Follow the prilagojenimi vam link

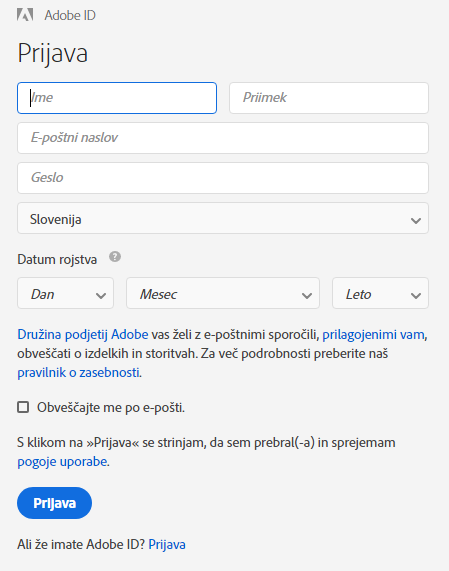click(x=373, y=334)
